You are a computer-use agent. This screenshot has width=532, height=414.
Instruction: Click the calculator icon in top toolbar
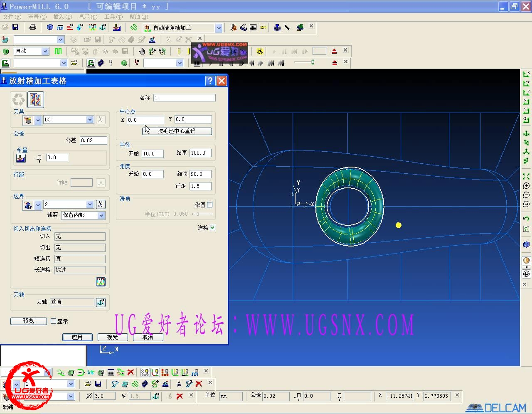253,27
